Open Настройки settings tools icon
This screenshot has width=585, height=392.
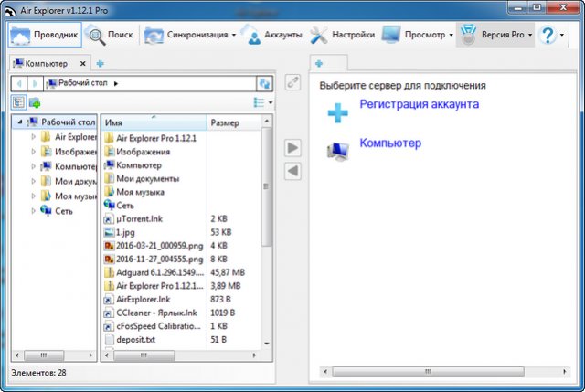coord(319,36)
